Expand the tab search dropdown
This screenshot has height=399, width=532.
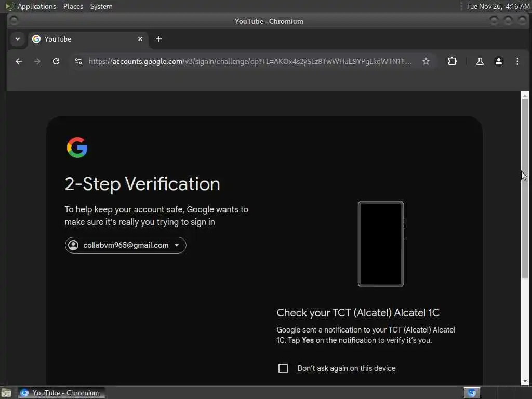point(18,39)
